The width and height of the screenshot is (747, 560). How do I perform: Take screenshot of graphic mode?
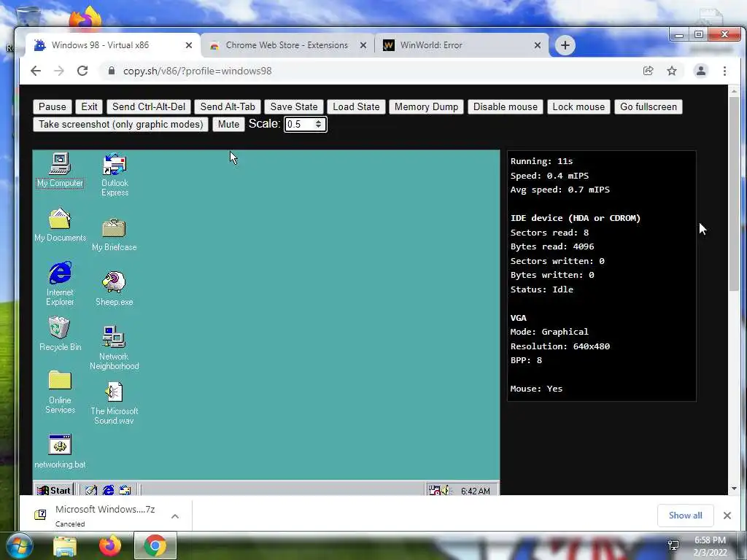(121, 124)
